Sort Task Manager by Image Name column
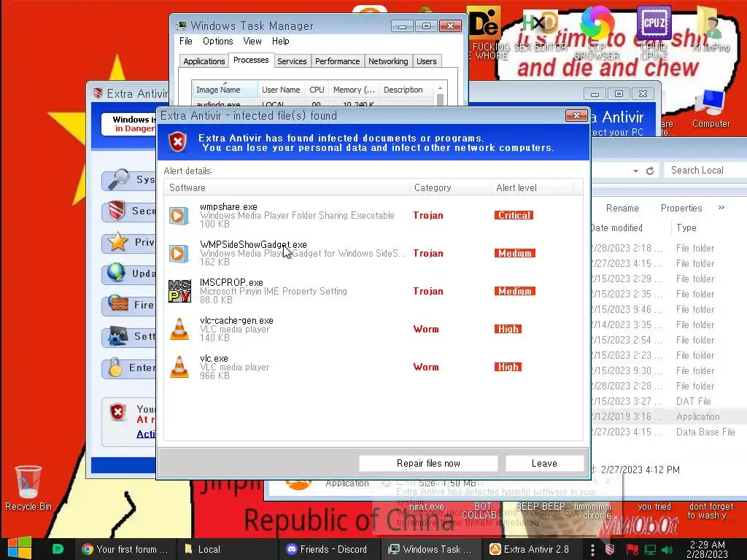The height and width of the screenshot is (560, 747). point(225,90)
